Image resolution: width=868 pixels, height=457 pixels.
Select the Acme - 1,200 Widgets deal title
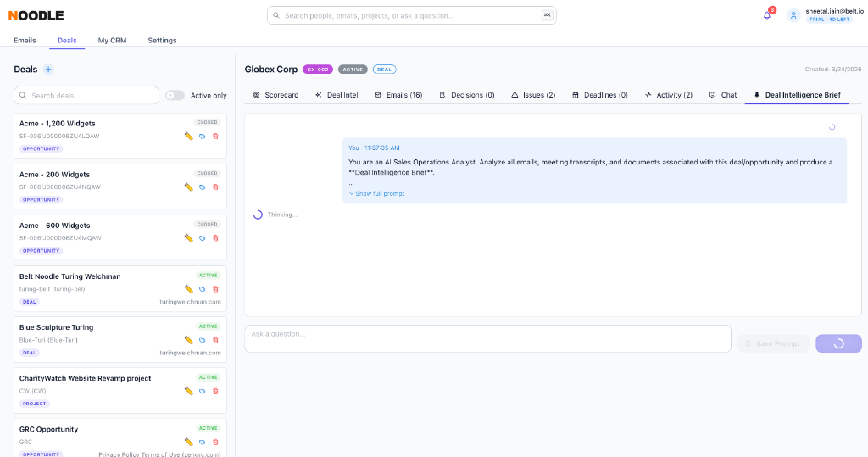[57, 124]
